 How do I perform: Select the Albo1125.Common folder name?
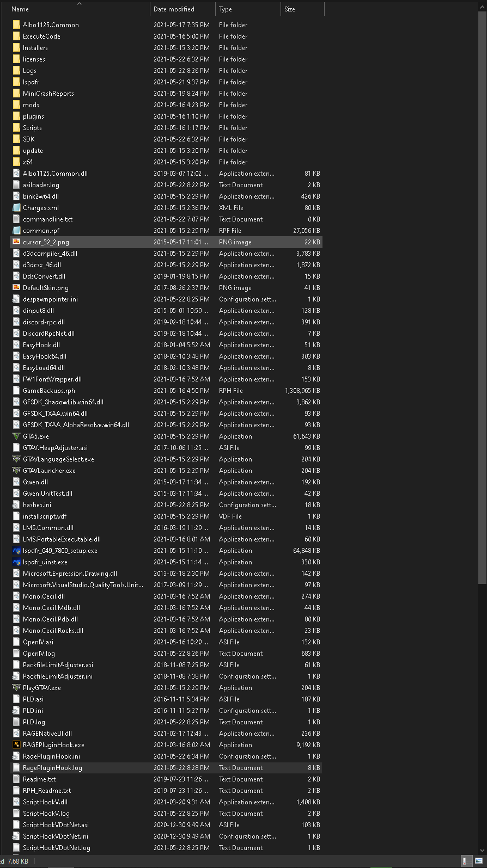[51, 25]
